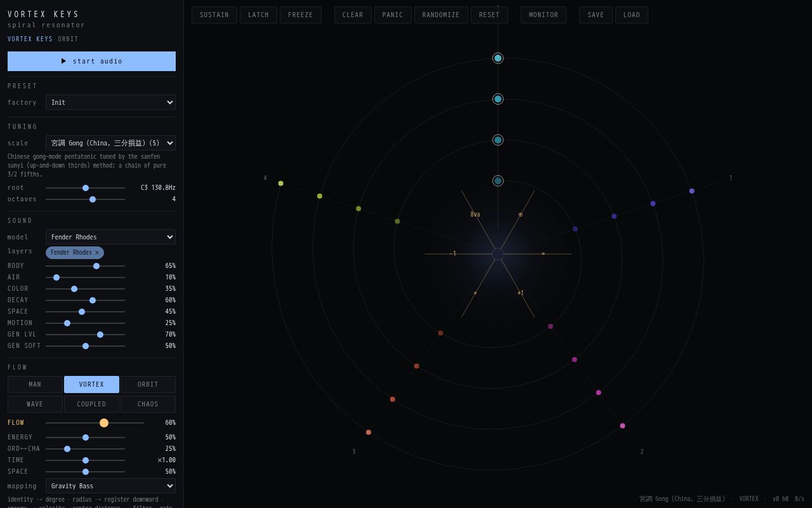Click the TIME value ×1.00
Screen dimensions: 812x508
167,460
